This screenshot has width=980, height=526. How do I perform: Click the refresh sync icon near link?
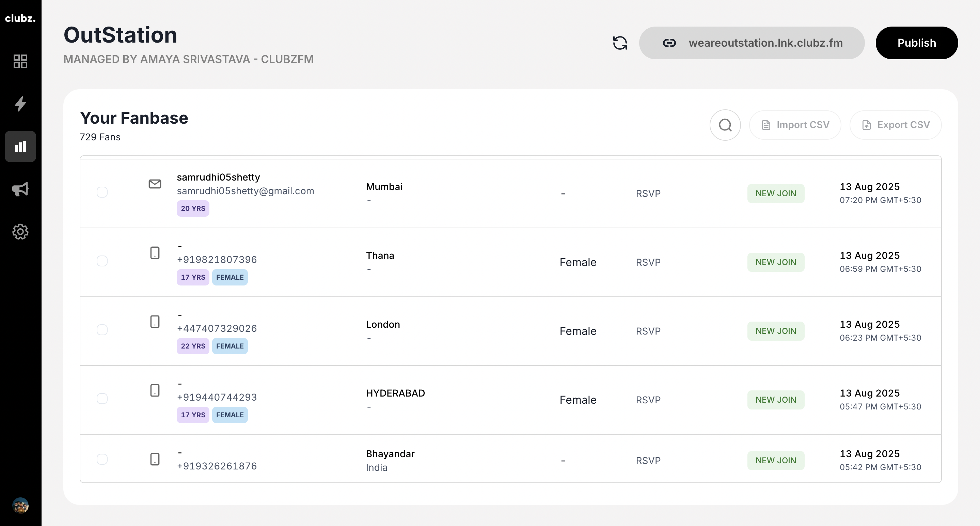pyautogui.click(x=620, y=43)
